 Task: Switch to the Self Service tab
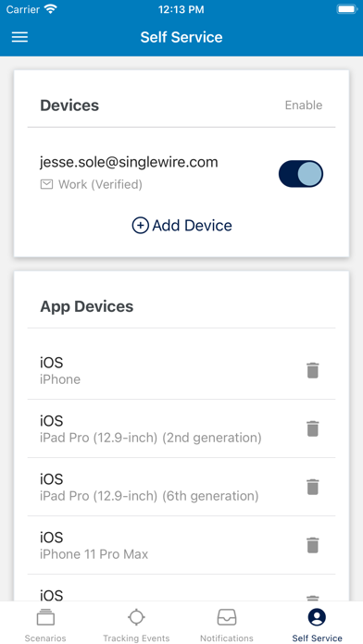(x=317, y=625)
